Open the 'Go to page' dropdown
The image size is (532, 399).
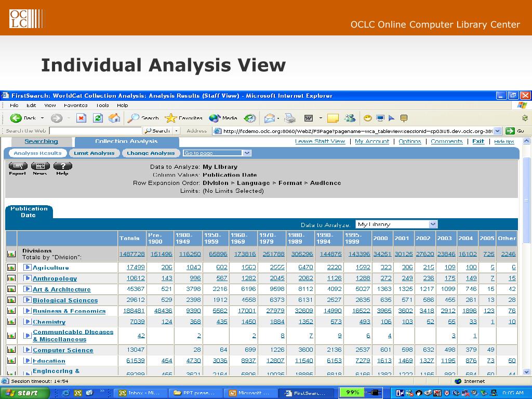point(217,153)
